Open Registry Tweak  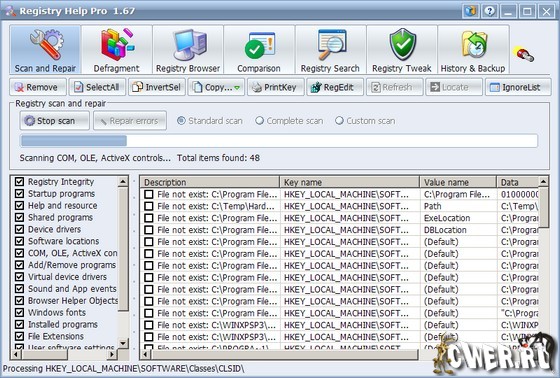click(402, 50)
